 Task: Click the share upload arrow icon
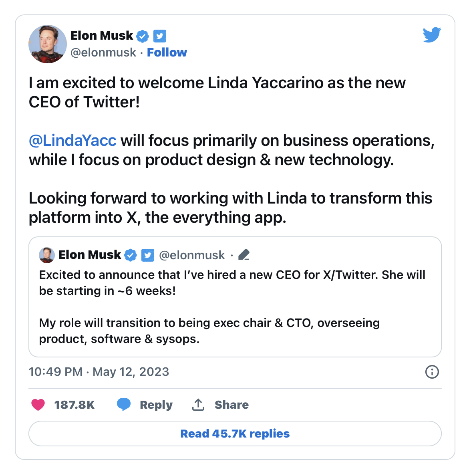pos(198,405)
